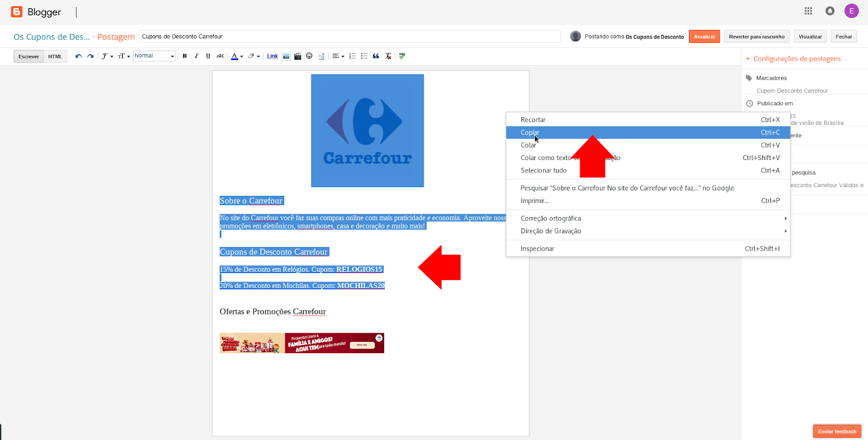The image size is (868, 440).
Task: Insert a hyperlink with Link
Action: tap(272, 56)
